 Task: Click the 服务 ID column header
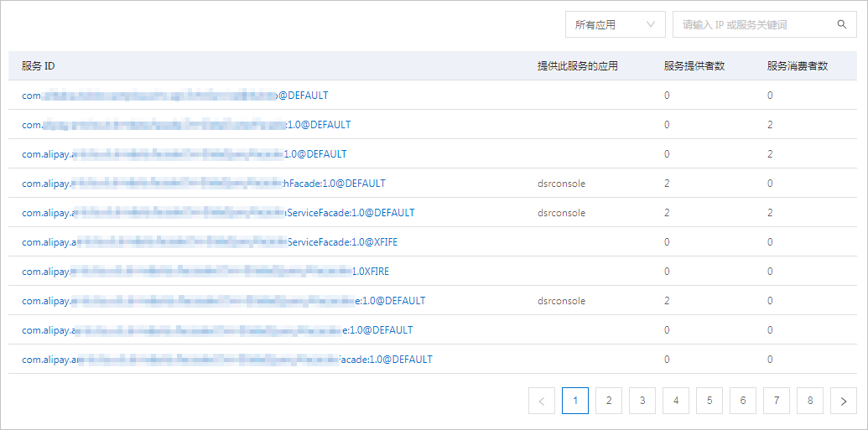(39, 66)
